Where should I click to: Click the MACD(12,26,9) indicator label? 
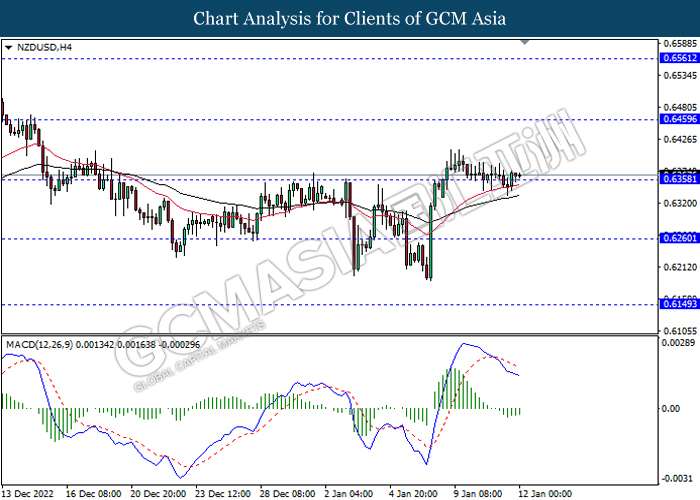point(103,345)
